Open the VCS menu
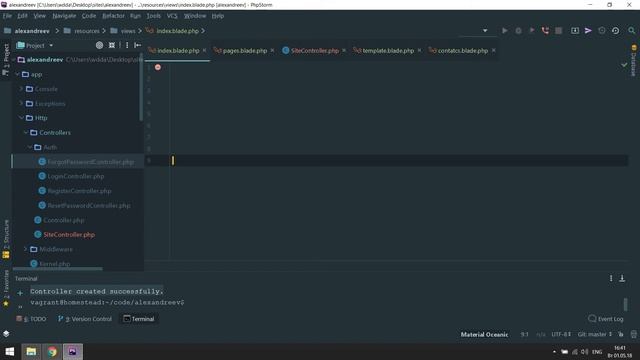Screen dimensions: 640x360 click(172, 16)
